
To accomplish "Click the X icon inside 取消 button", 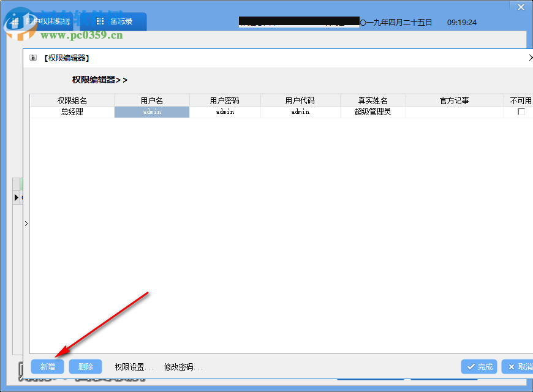I will [512, 366].
